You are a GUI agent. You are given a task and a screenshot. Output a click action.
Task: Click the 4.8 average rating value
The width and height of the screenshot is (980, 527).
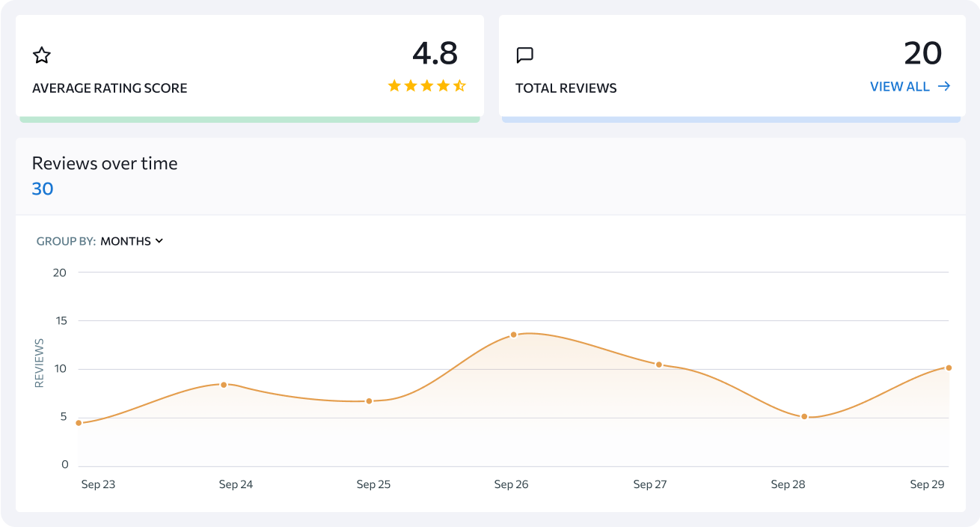coord(435,53)
